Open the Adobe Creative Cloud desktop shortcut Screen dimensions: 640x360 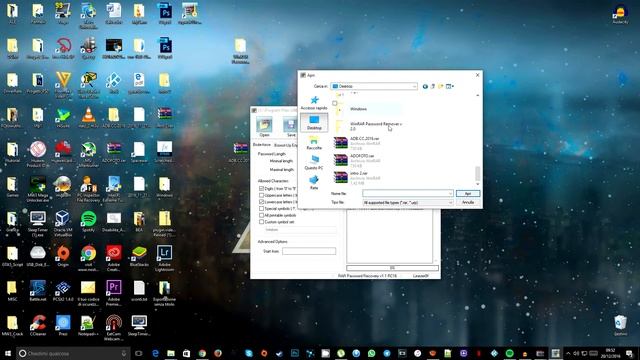(113, 258)
